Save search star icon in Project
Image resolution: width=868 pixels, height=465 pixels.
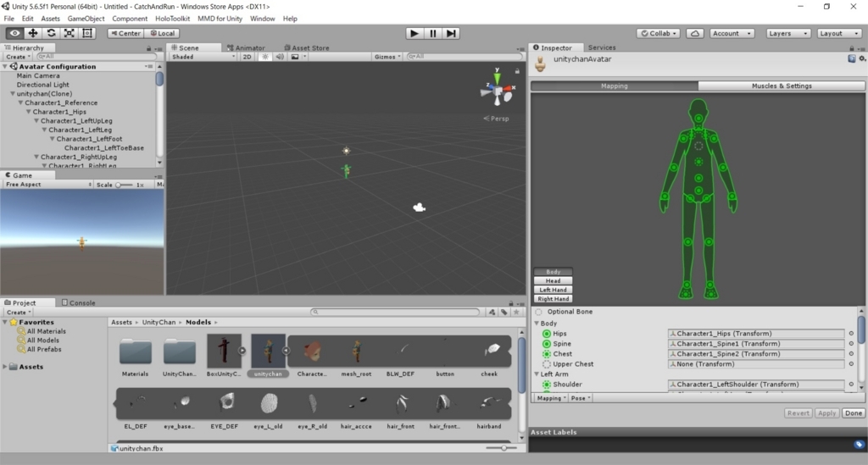click(516, 312)
